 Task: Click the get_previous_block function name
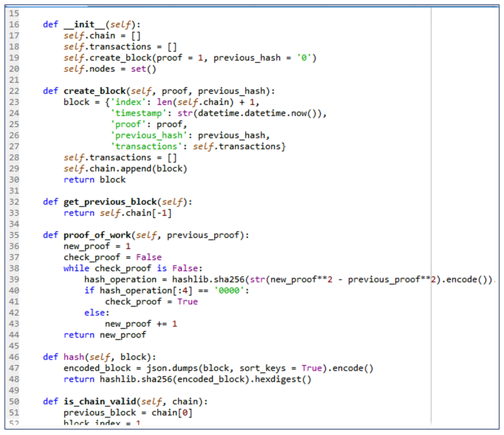[110, 202]
